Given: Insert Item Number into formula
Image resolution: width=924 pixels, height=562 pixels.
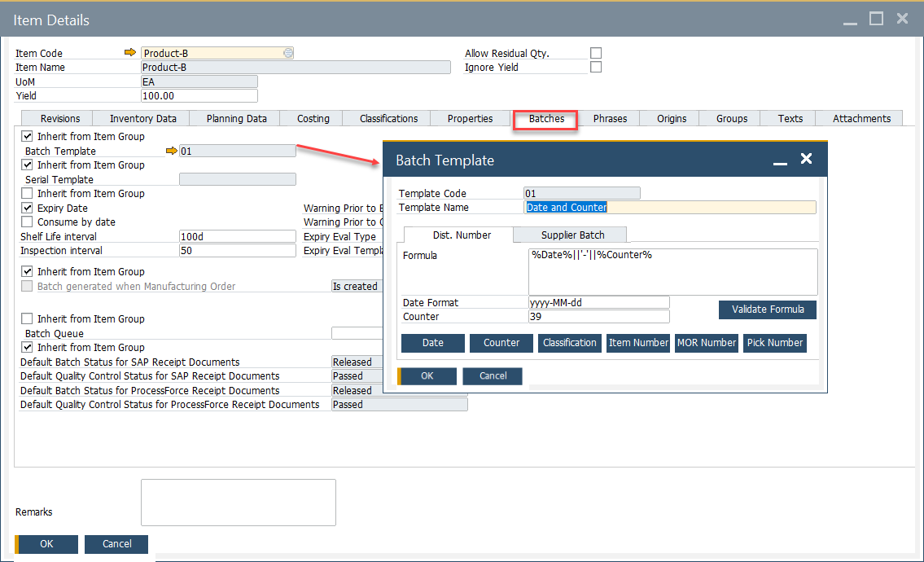Looking at the screenshot, I should click(x=638, y=343).
